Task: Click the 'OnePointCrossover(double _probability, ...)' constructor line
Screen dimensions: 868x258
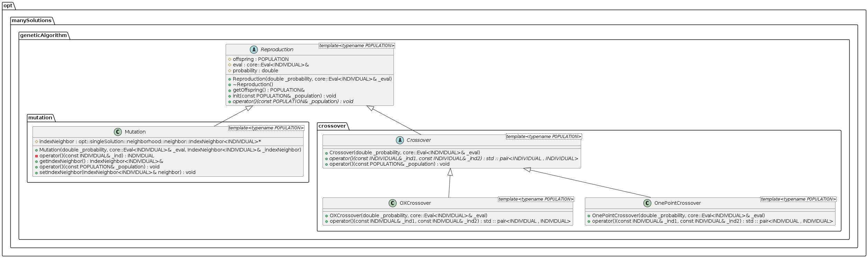Action: coord(678,215)
